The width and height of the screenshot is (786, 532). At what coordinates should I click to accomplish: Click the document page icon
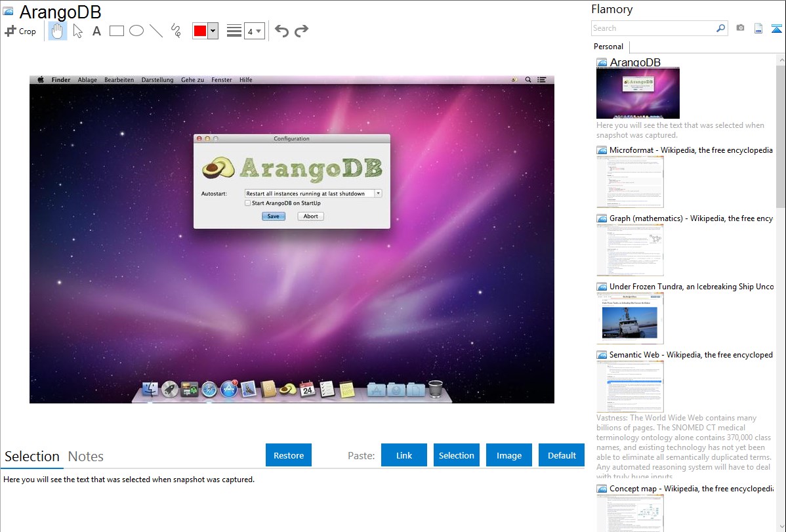click(x=758, y=29)
